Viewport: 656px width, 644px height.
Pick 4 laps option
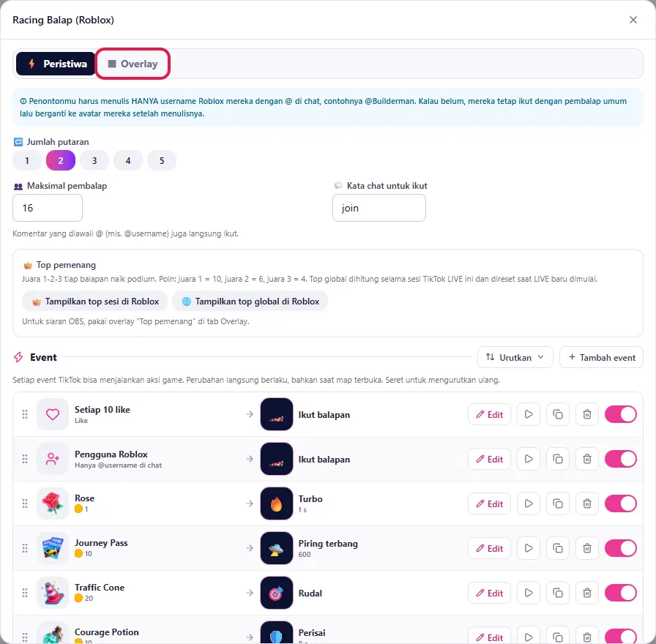coord(128,160)
